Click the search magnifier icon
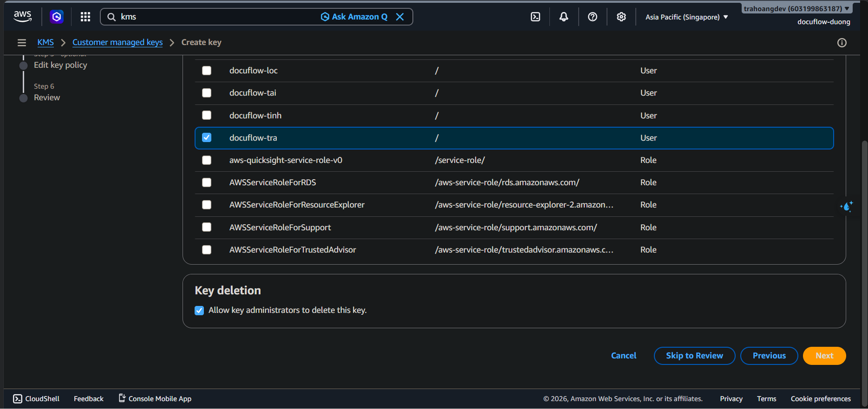 111,17
